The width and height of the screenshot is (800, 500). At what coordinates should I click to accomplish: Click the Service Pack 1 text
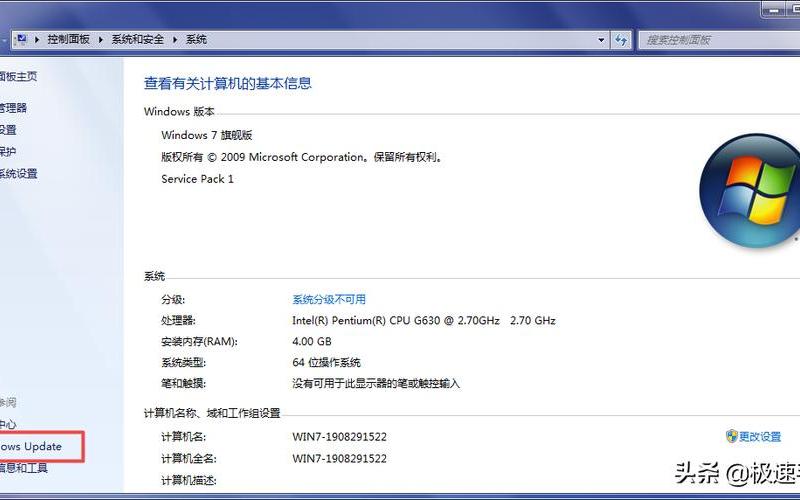tap(197, 179)
